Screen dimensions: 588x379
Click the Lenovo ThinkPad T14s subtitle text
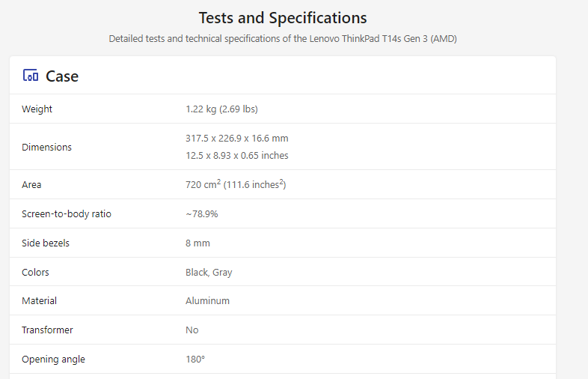[x=283, y=39]
